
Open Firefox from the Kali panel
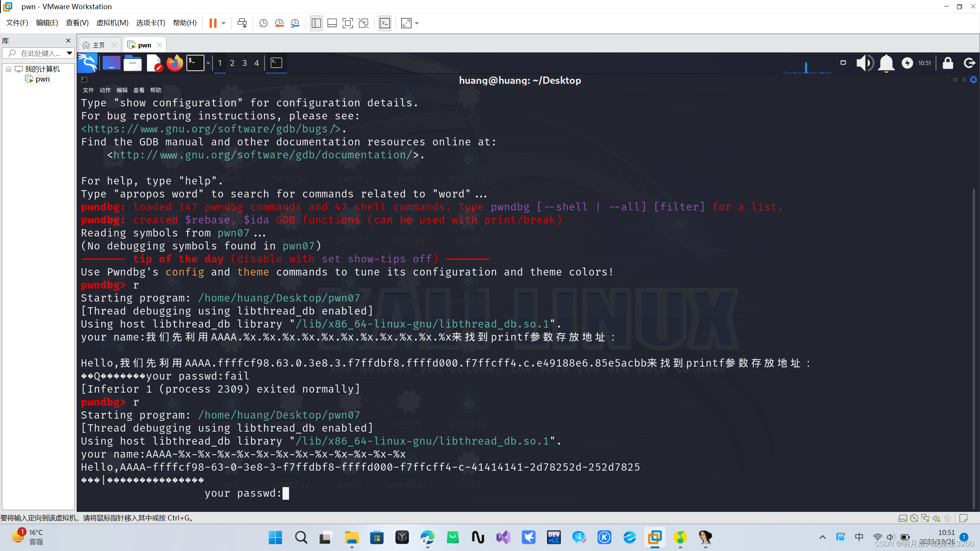click(175, 63)
